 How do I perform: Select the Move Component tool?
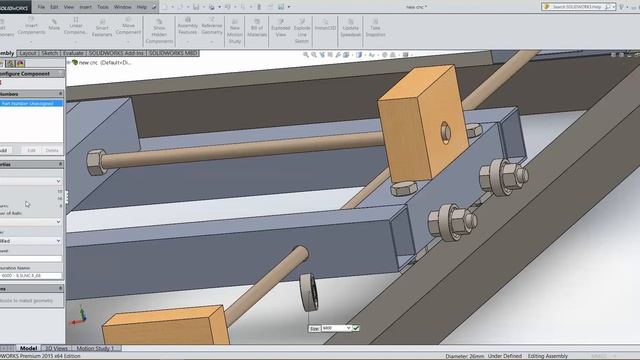coord(128,25)
